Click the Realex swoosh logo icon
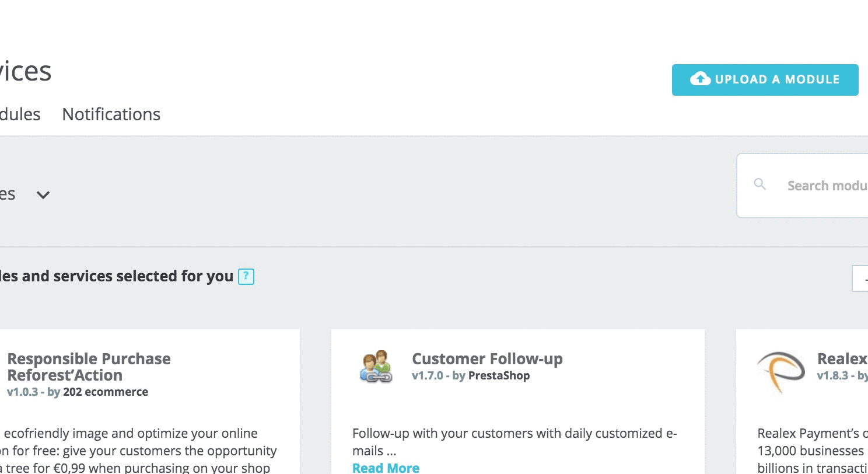Image resolution: width=868 pixels, height=474 pixels. coord(780,372)
